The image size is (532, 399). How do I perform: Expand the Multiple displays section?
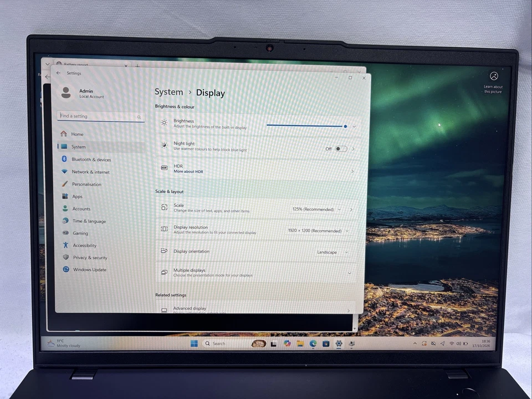tap(349, 273)
